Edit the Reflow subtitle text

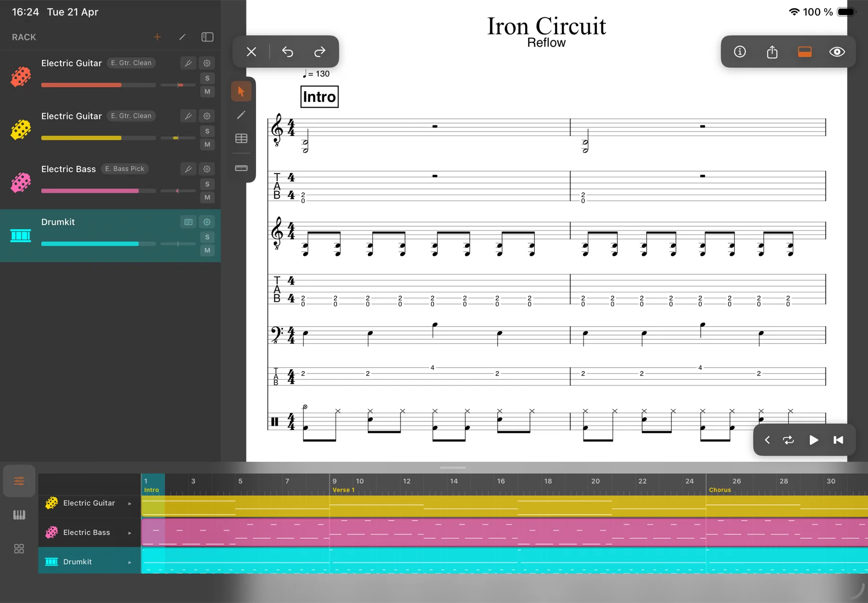[x=546, y=43]
